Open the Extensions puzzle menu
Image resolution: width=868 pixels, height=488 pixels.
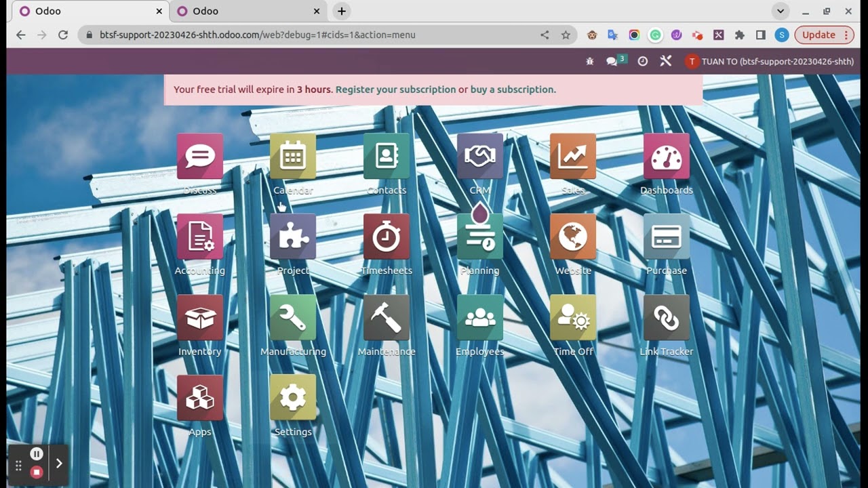point(740,35)
